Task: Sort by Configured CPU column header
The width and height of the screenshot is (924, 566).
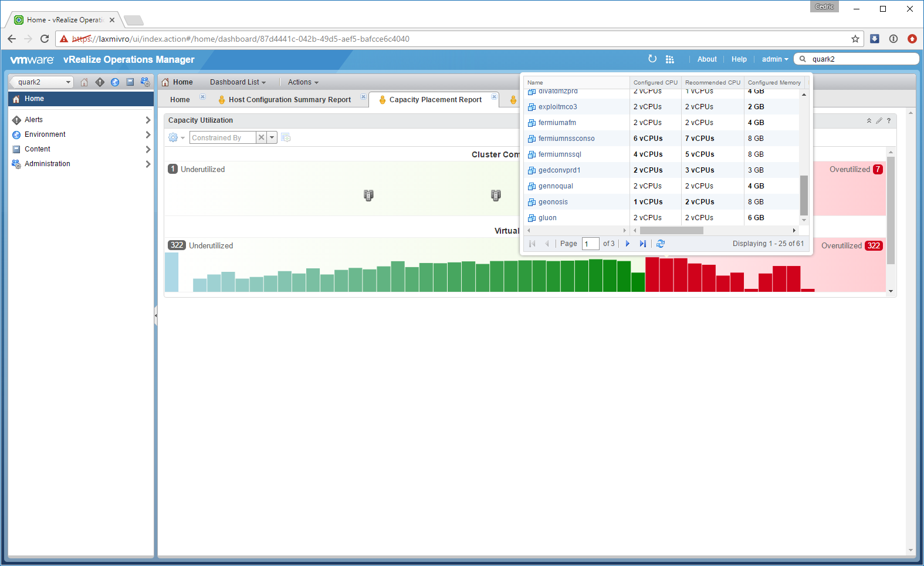Action: point(655,83)
